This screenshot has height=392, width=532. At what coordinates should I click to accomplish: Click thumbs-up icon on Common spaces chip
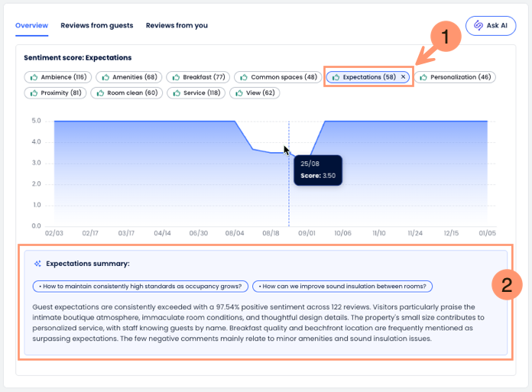click(x=243, y=77)
